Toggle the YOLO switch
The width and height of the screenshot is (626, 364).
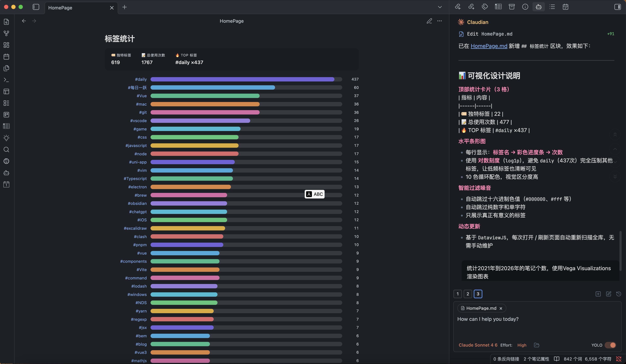610,345
